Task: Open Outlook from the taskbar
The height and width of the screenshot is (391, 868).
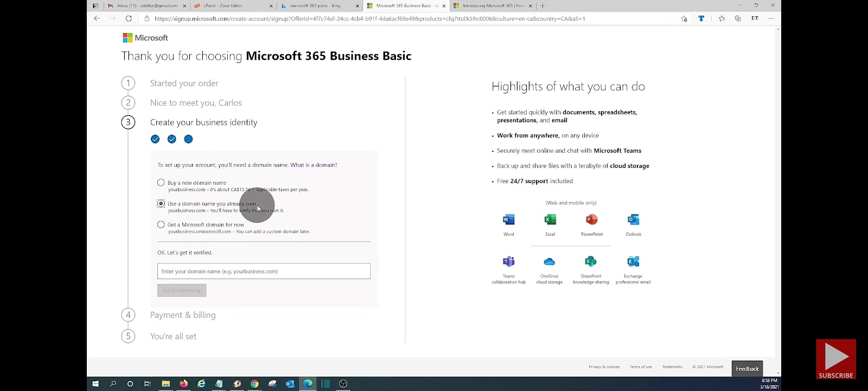Action: click(290, 384)
